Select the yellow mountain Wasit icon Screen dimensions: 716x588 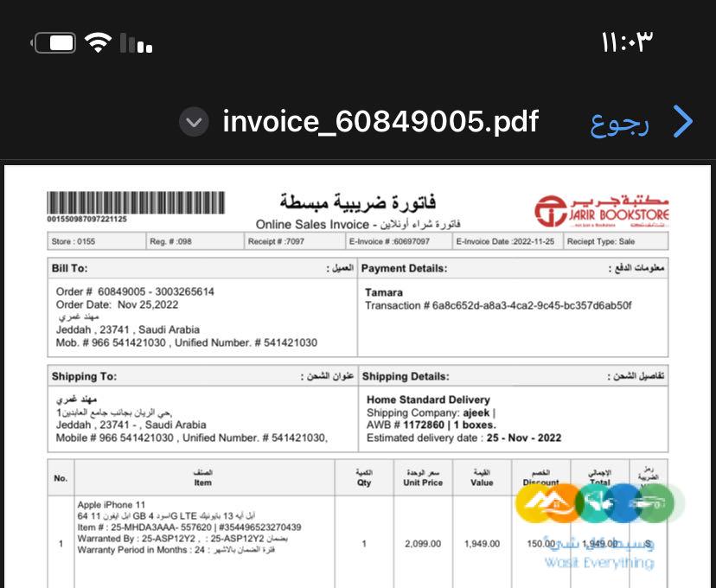tap(534, 502)
